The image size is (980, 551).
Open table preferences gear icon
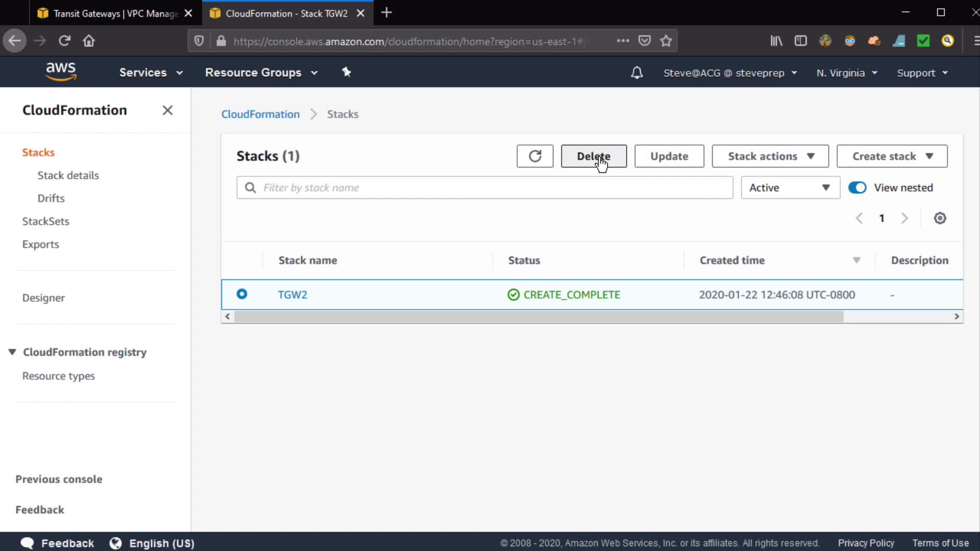(940, 218)
